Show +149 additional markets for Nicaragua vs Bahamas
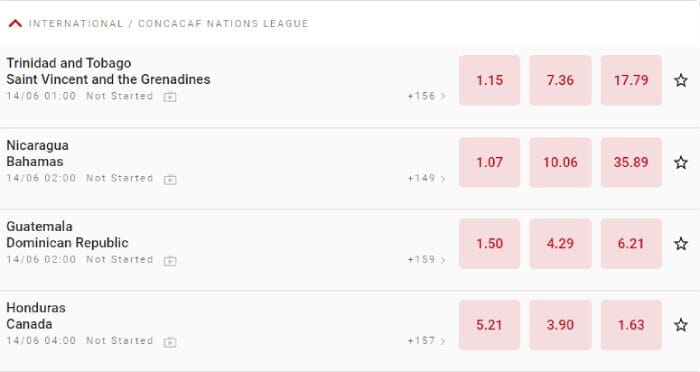The height and width of the screenshot is (372, 700). tap(426, 178)
